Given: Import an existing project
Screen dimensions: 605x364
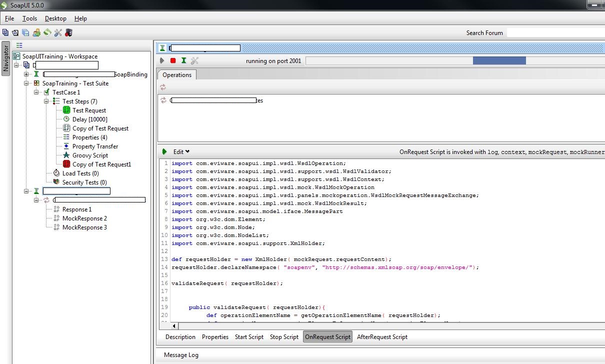Looking at the screenshot, I should [x=15, y=32].
